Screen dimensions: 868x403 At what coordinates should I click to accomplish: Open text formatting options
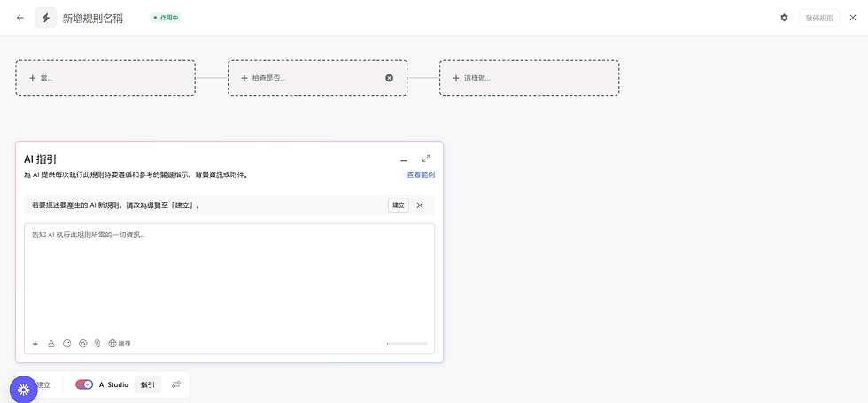(x=51, y=343)
